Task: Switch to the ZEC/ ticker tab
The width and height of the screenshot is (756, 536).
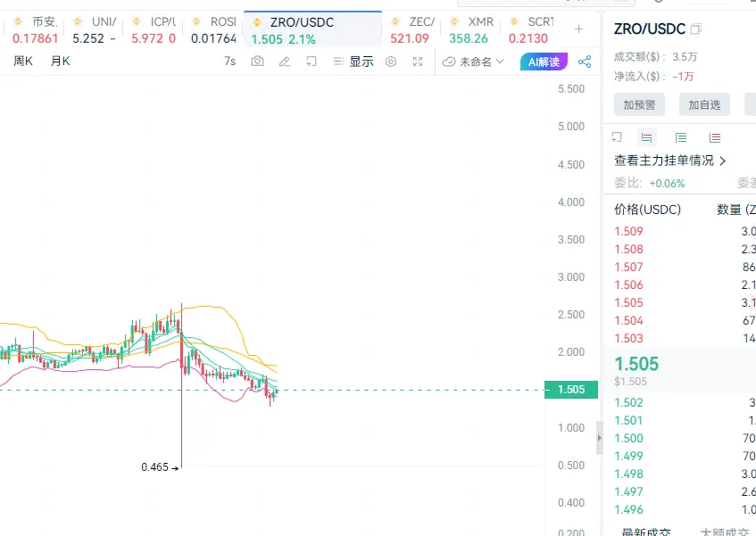Action: click(x=412, y=29)
